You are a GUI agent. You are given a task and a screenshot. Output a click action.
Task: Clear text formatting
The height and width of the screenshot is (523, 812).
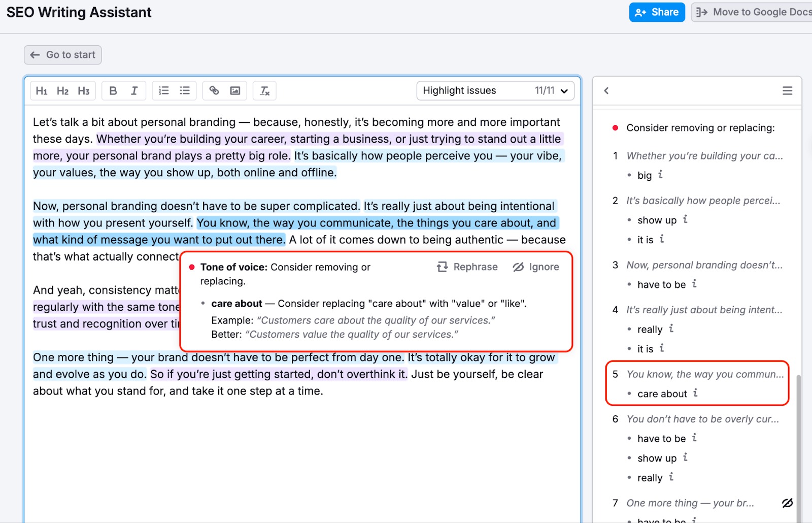(x=264, y=90)
